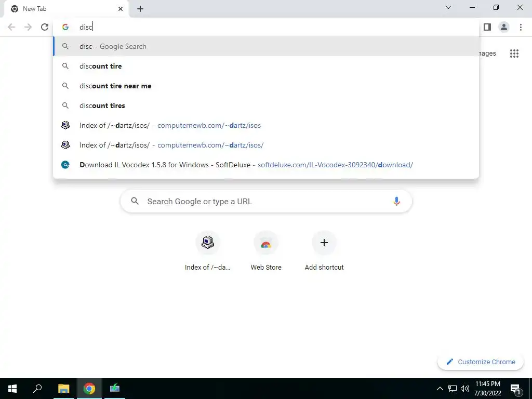
Task: Click the browser Back arrow
Action: tap(11, 27)
